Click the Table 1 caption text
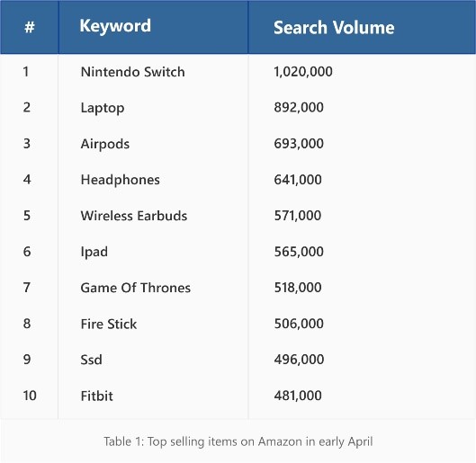This screenshot has width=476, height=463. point(238,441)
